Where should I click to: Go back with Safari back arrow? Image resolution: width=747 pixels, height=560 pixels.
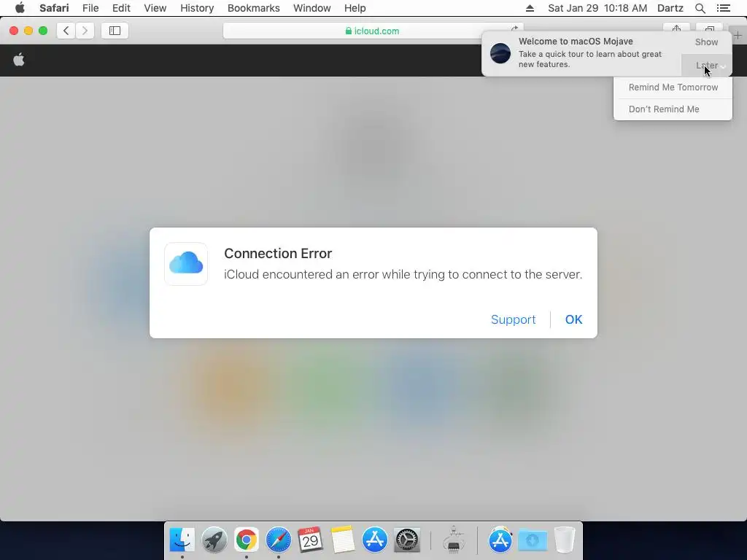(66, 31)
